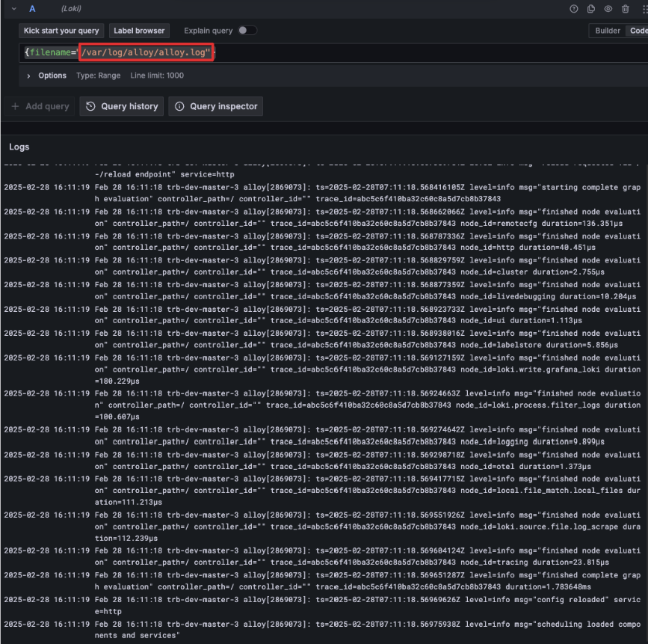Screen dimensions: 648x644
Task: Click the (Loki) datasource label
Action: pos(71,9)
